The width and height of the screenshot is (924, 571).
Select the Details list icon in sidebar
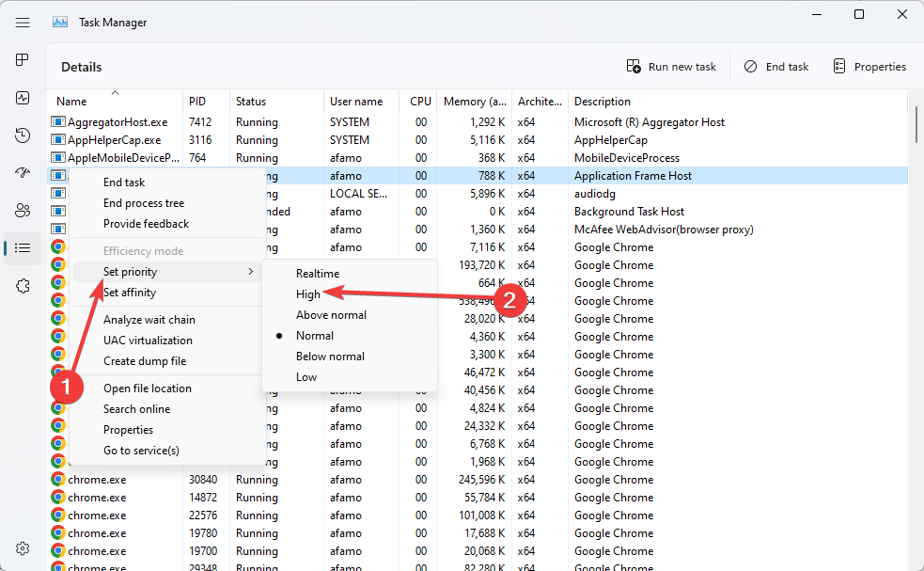(x=23, y=248)
